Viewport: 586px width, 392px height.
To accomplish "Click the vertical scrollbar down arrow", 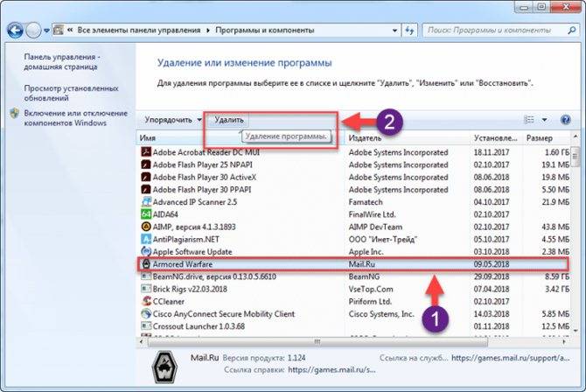I will tap(575, 330).
